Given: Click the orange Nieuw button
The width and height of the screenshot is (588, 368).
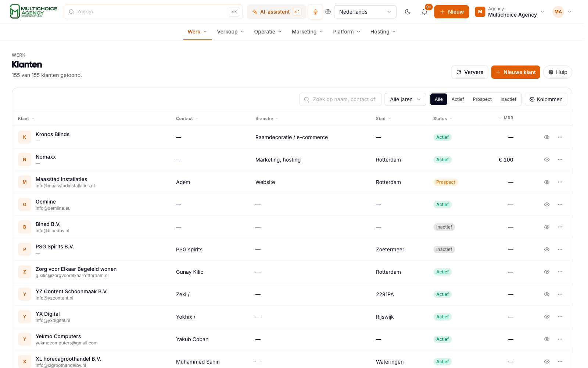Looking at the screenshot, I should tap(452, 12).
